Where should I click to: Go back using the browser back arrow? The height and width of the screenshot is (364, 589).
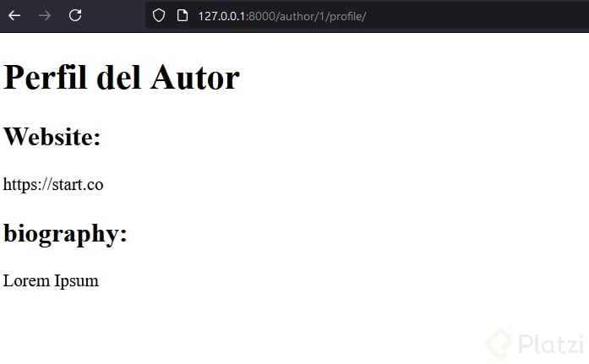coord(14,16)
